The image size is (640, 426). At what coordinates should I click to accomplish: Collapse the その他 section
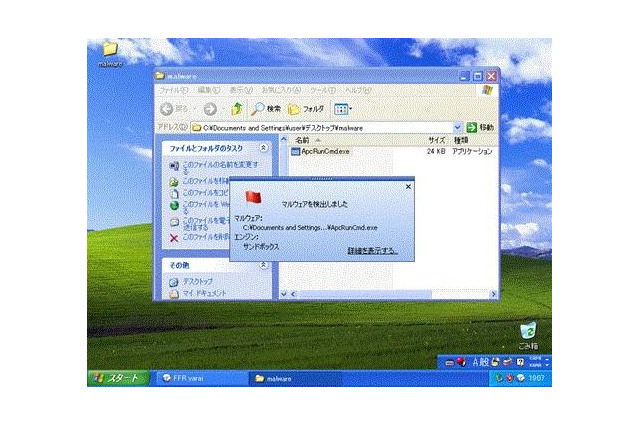[x=264, y=265]
